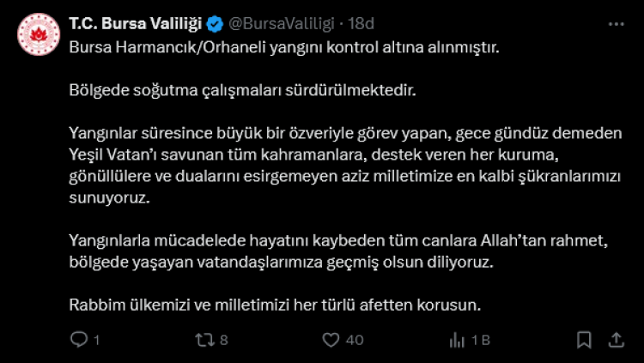Click the blue verified badge

click(x=215, y=22)
